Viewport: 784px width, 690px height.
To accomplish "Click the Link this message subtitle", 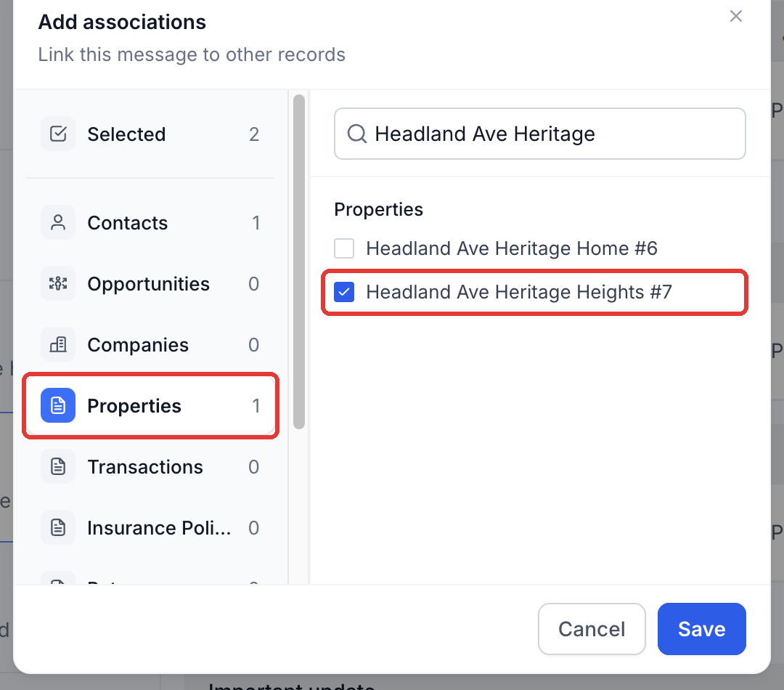I will (x=192, y=54).
